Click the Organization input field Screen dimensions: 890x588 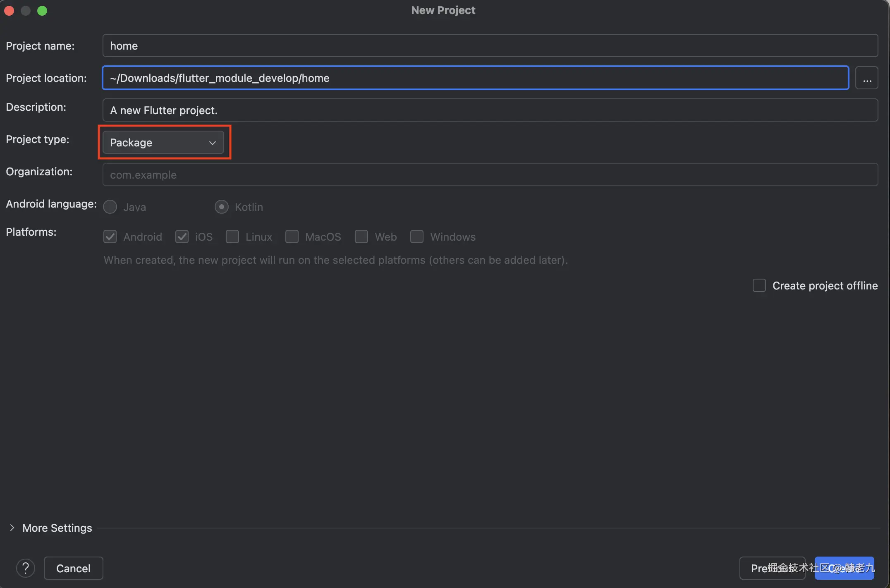490,175
